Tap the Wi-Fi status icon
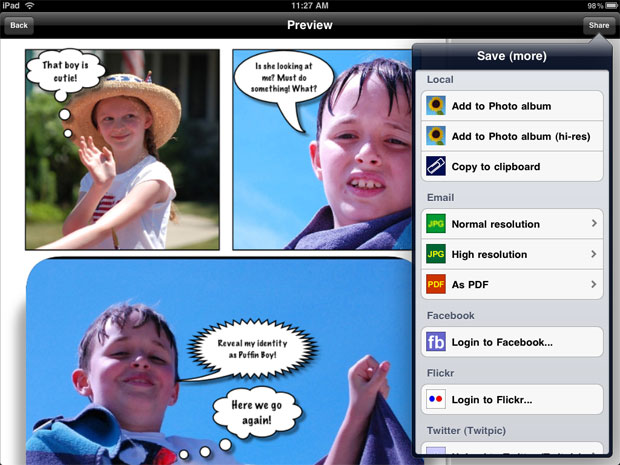This screenshot has width=620, height=465. coord(30,6)
